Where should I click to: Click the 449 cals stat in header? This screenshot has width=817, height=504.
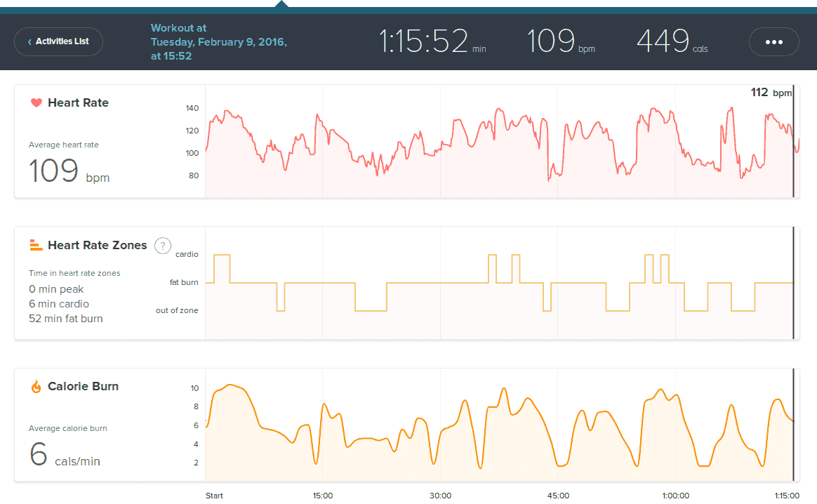click(672, 42)
